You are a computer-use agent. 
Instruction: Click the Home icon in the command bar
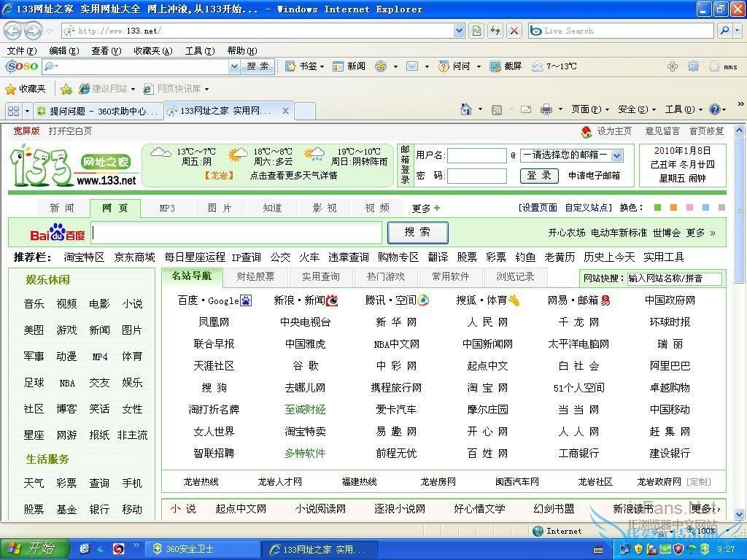465,107
